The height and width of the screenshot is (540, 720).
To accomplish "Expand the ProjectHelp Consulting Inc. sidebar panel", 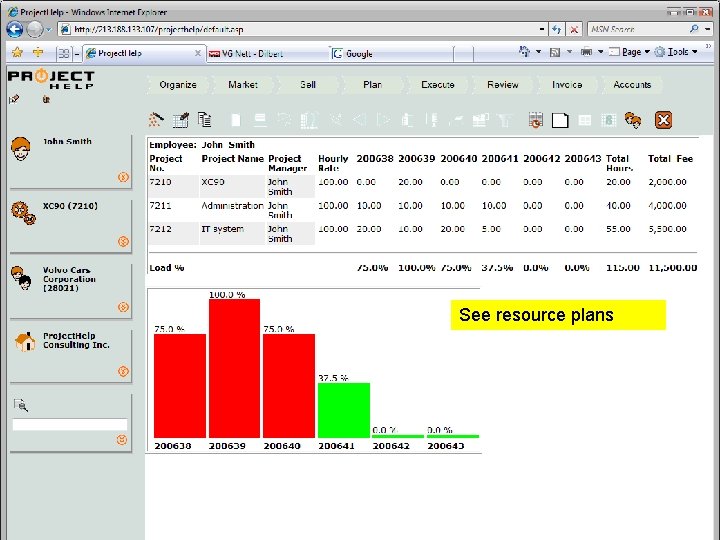I will 123,371.
